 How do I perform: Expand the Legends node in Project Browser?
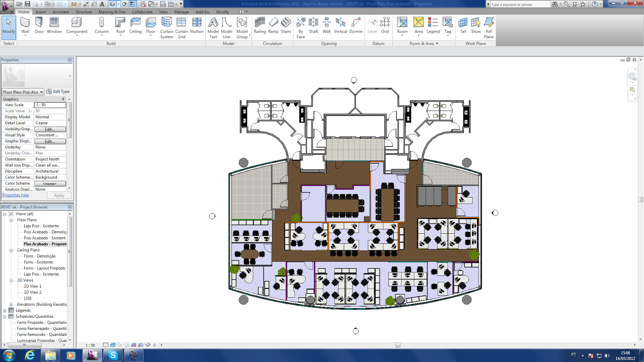pos(5,311)
